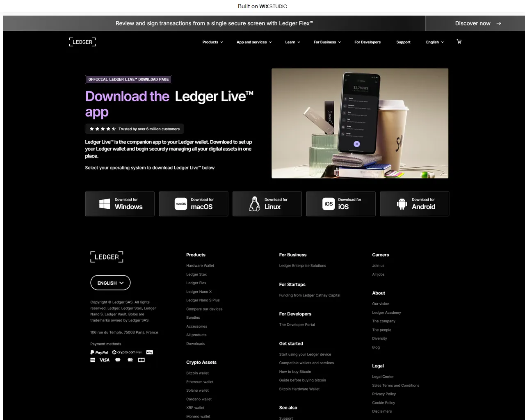Click the Ledger Flex banner text
This screenshot has height=420, width=525.
pos(214,23)
